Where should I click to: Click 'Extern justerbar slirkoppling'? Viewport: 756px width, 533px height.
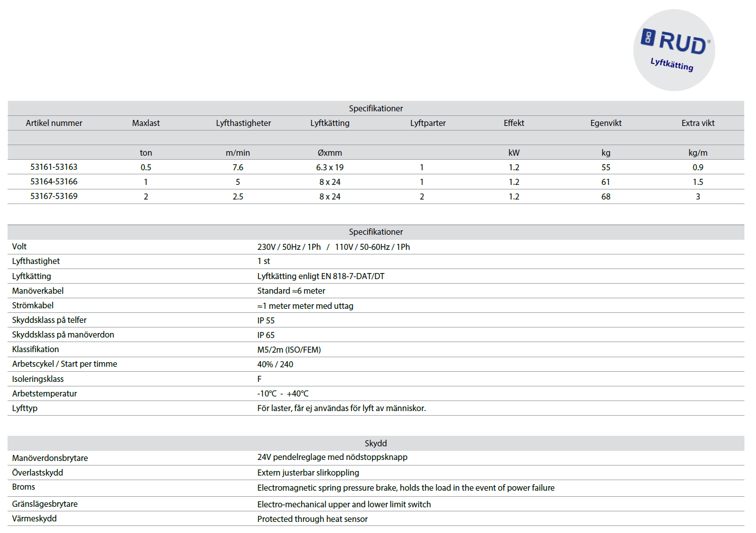[308, 473]
